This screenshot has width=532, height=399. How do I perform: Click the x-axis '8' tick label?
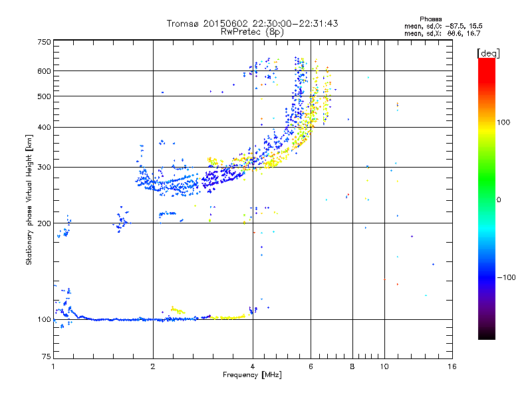tap(352, 366)
